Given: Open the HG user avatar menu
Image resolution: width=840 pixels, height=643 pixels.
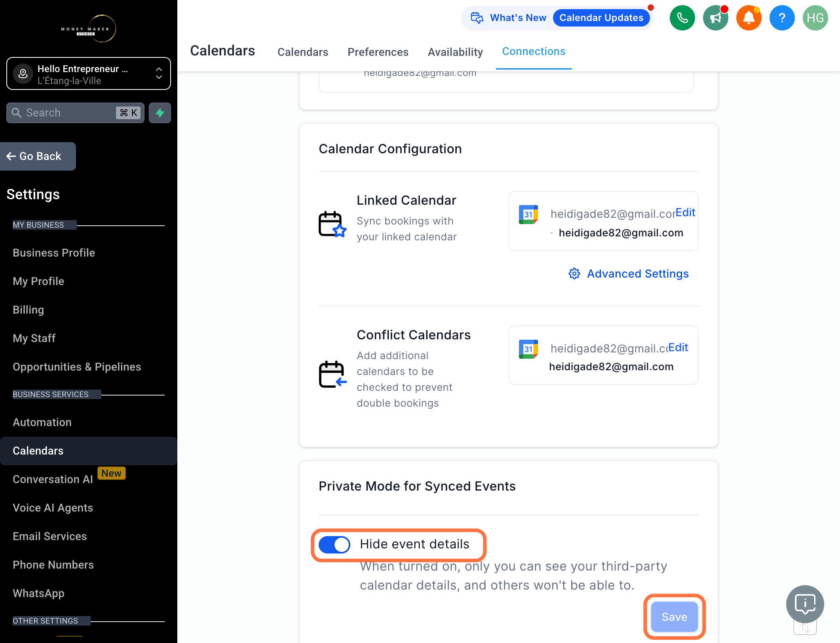Looking at the screenshot, I should (x=815, y=18).
